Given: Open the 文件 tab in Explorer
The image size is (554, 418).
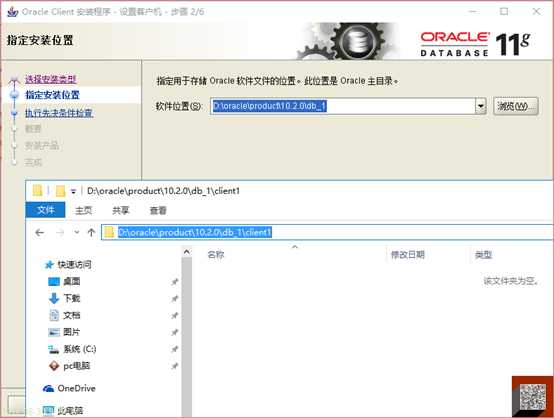Looking at the screenshot, I should pos(46,210).
